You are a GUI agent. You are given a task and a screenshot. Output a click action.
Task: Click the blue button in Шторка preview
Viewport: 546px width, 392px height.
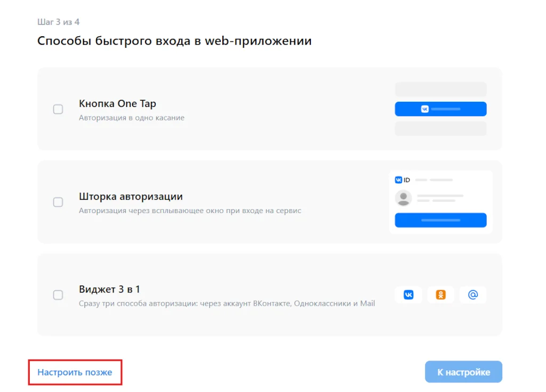coord(440,220)
